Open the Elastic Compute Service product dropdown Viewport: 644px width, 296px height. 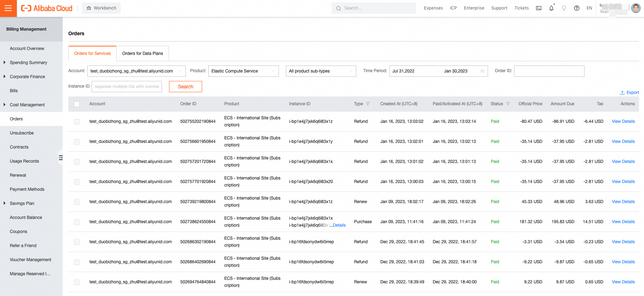tap(244, 71)
